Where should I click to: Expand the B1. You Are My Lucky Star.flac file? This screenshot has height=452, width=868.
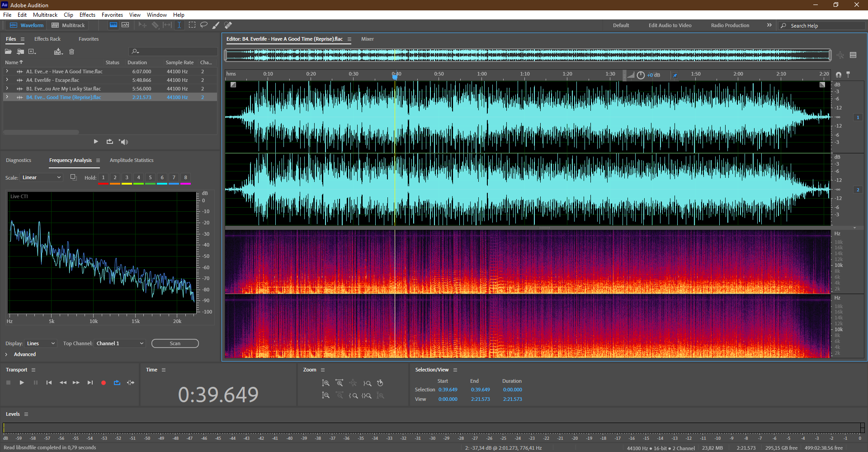(x=7, y=89)
